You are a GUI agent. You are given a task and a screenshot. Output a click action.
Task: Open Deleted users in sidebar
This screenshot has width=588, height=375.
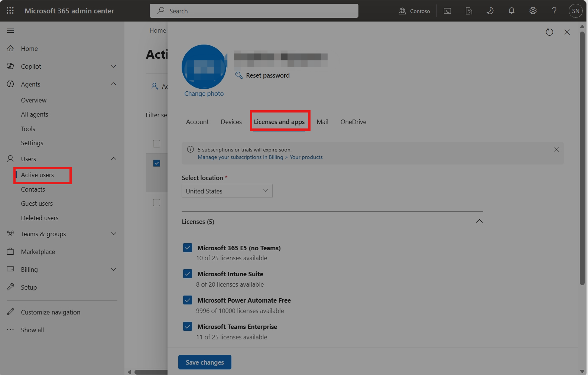[40, 218]
